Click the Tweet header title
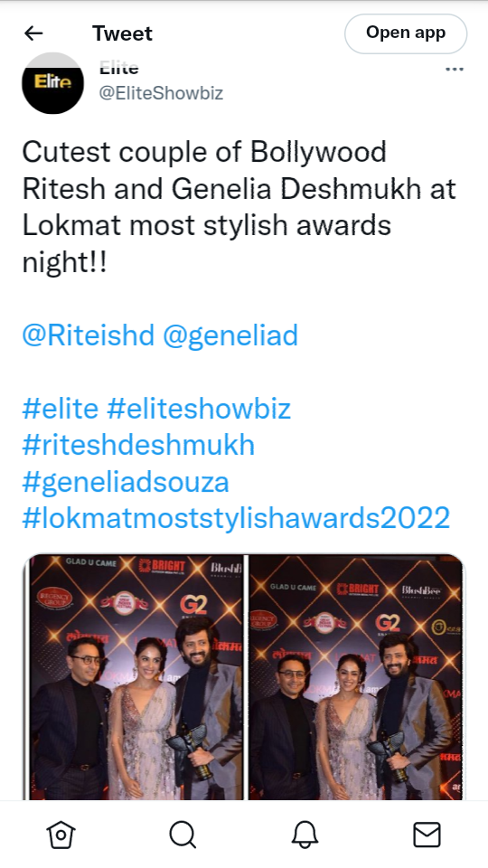This screenshot has height=868, width=488. 122,33
